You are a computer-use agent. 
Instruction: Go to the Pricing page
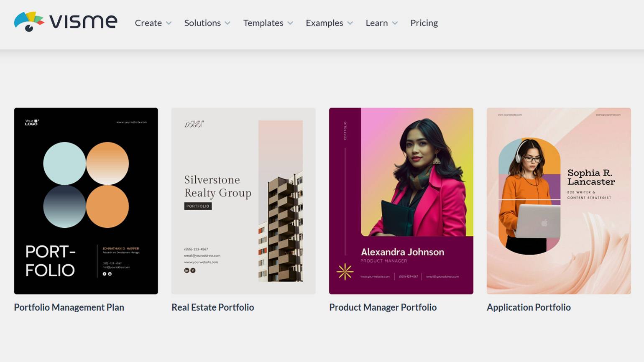click(x=424, y=23)
